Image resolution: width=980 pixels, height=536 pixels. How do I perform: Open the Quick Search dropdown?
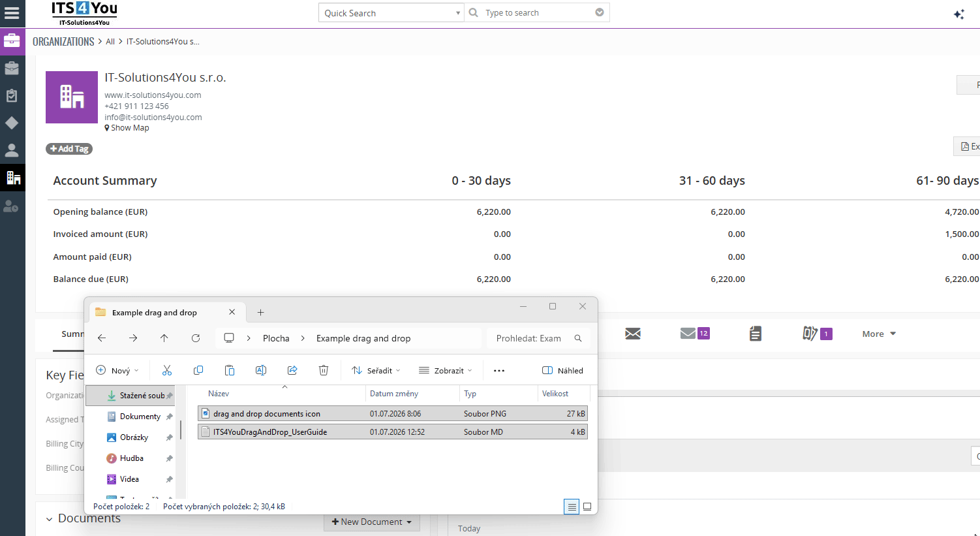(x=391, y=12)
